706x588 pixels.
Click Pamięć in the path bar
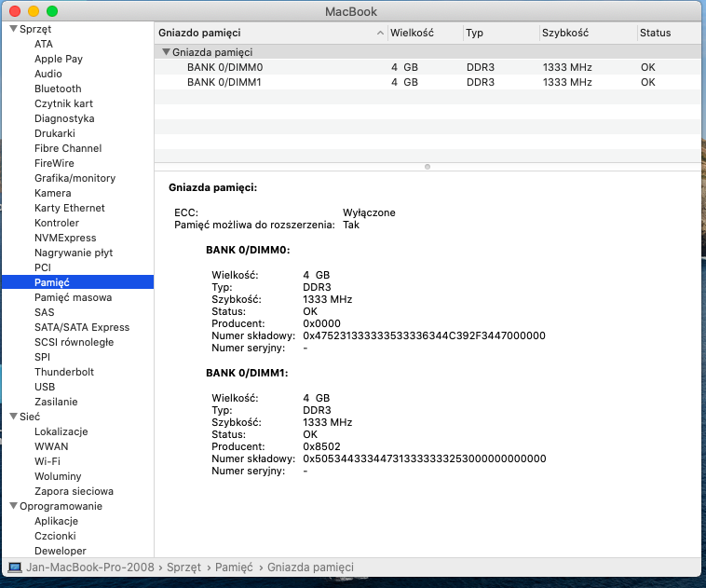[234, 567]
